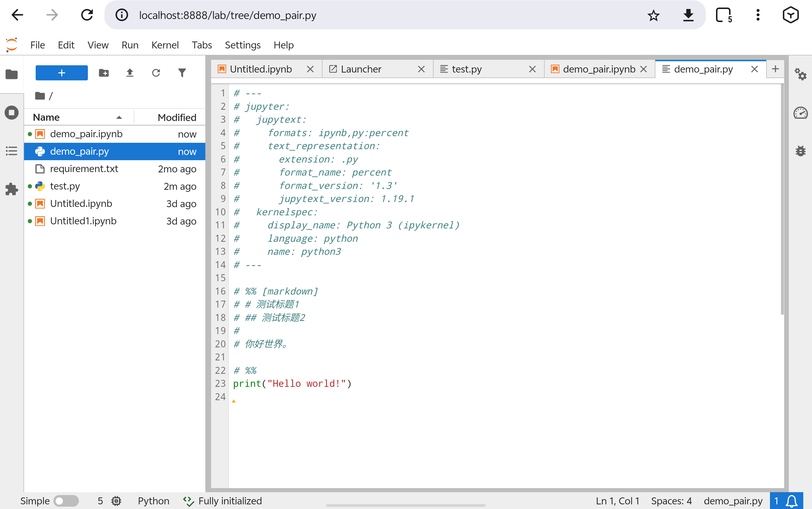The image size is (812, 509).
Task: Open the debugger bug icon panel
Action: point(800,151)
